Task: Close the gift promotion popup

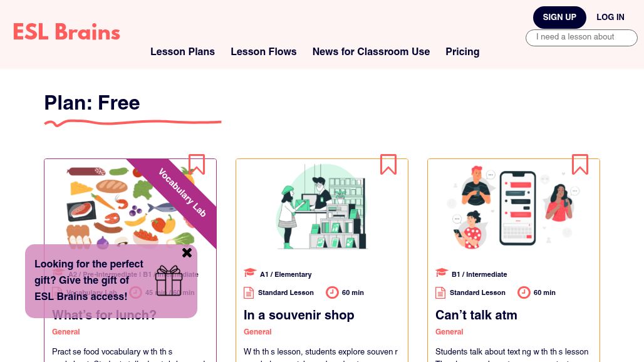Action: tap(187, 253)
